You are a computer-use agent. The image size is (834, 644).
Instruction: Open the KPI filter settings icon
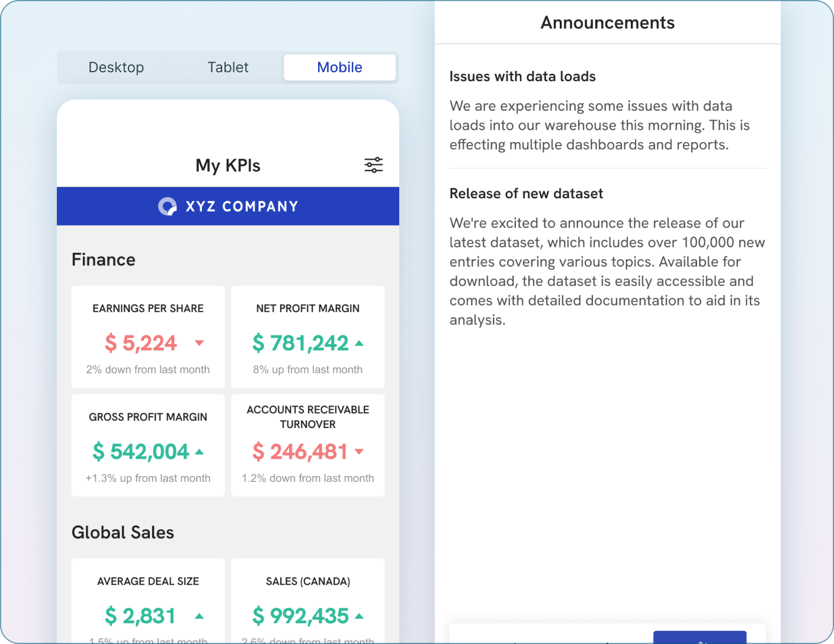pos(373,165)
